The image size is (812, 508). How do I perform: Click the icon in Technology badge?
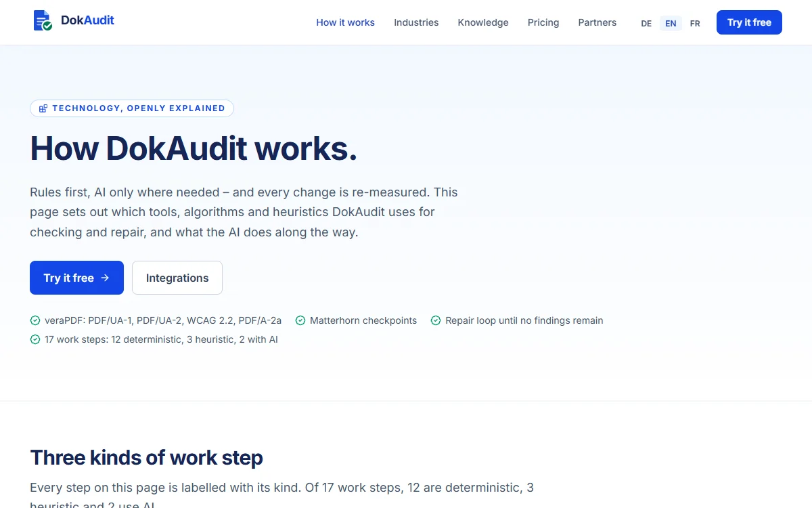coord(43,108)
